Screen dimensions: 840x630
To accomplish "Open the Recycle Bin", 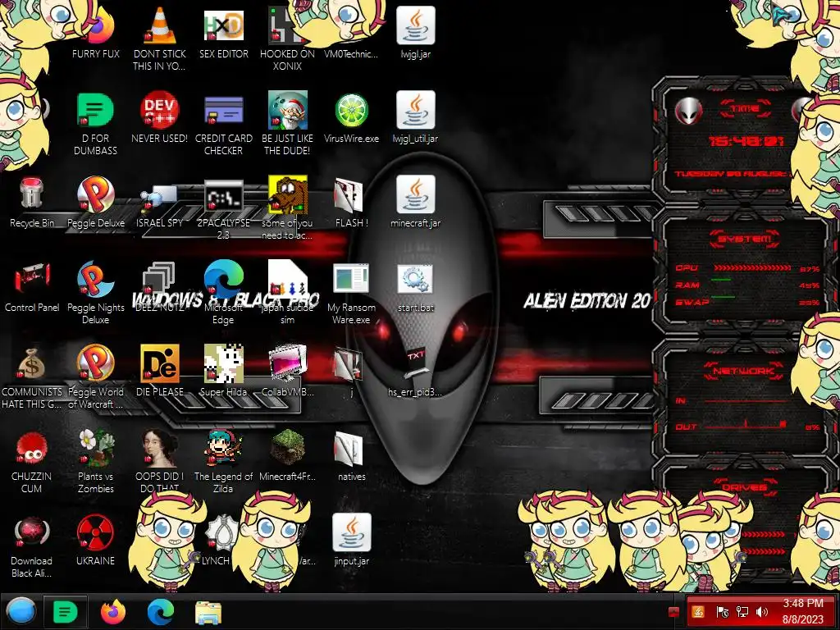I will point(32,193).
